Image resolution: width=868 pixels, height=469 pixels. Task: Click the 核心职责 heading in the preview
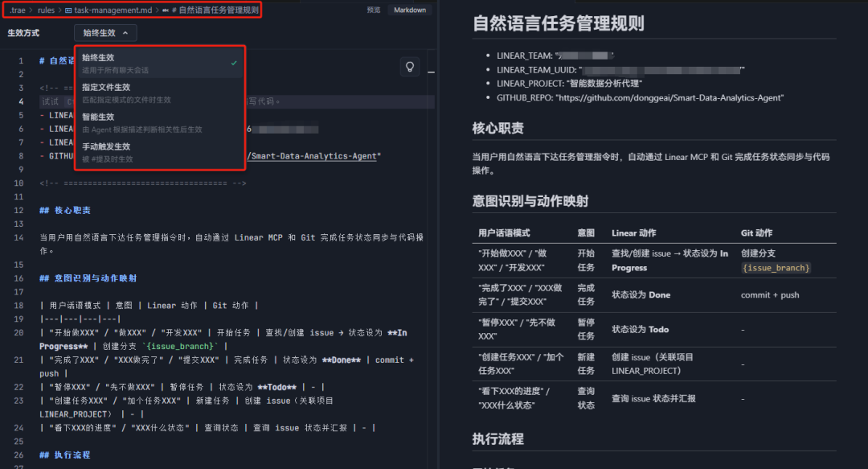pyautogui.click(x=497, y=128)
